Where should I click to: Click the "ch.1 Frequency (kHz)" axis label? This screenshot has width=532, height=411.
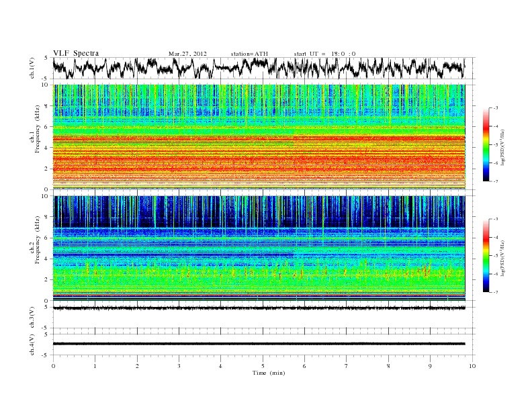pyautogui.click(x=36, y=129)
